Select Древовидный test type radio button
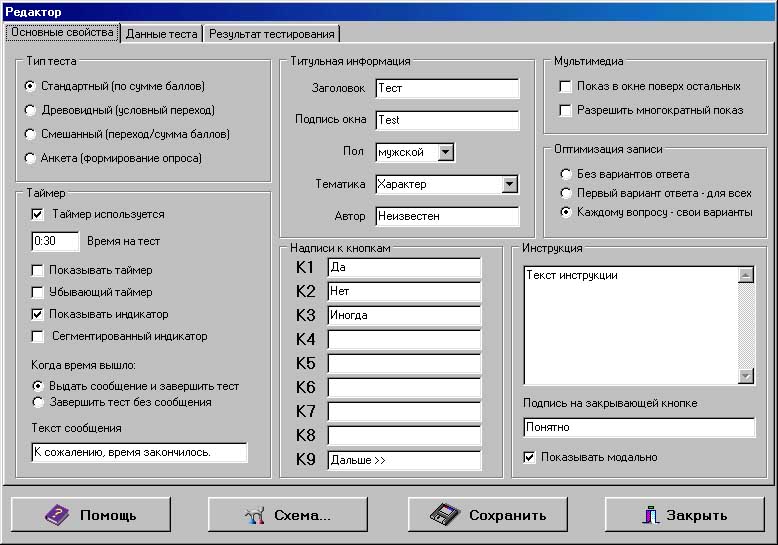The height and width of the screenshot is (545, 778). point(32,110)
